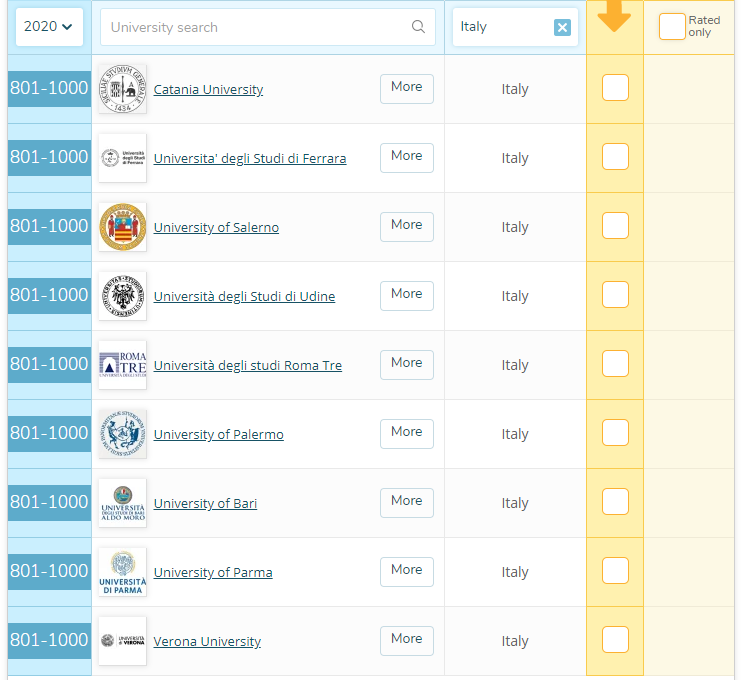The width and height of the screenshot is (742, 680).
Task: Click the University of Palermo seal logo
Action: [x=123, y=434]
